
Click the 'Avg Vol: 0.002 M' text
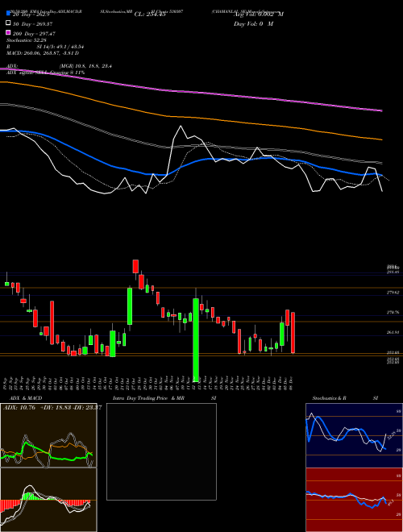pos(259,15)
